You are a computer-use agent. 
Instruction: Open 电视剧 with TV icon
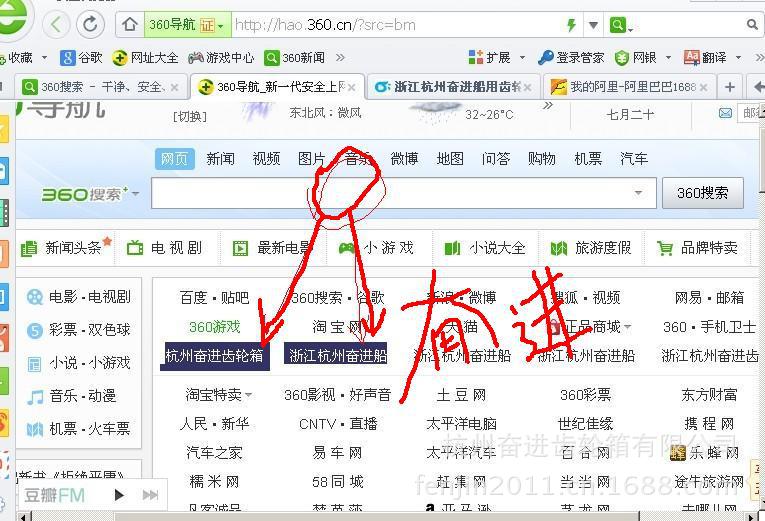coord(164,248)
